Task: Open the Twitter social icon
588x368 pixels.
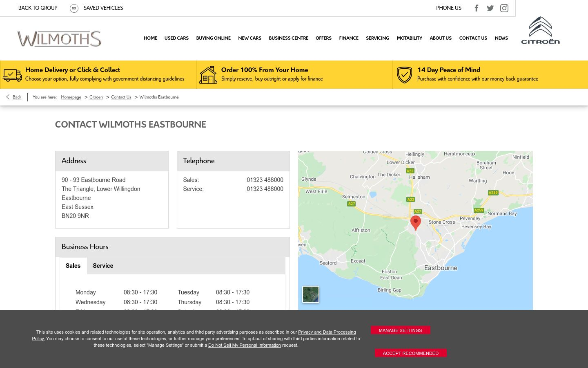Action: point(490,8)
